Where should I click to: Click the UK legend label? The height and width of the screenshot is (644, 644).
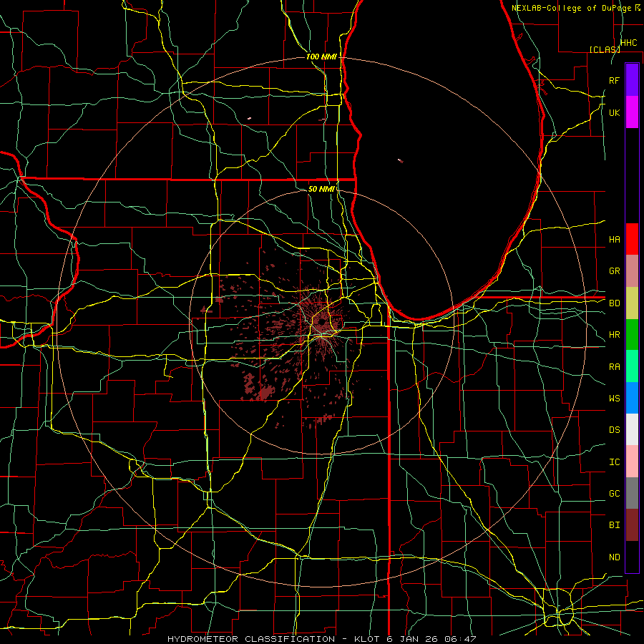pyautogui.click(x=614, y=112)
